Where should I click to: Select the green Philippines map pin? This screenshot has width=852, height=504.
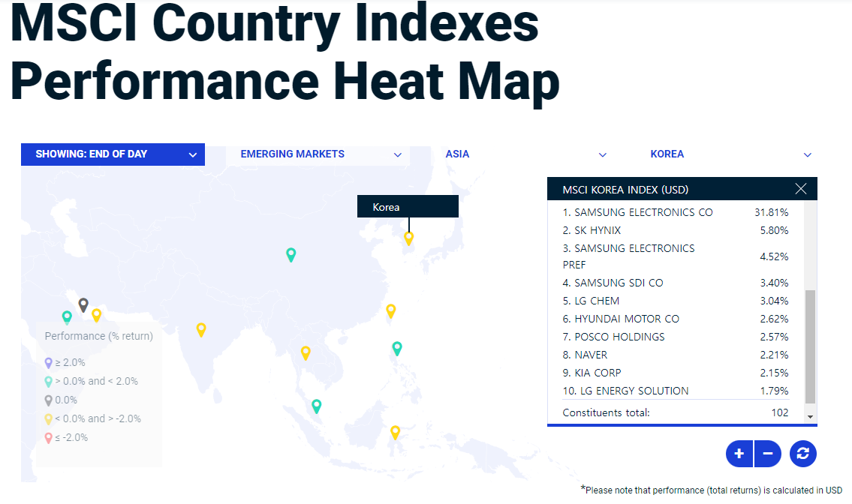(x=397, y=347)
